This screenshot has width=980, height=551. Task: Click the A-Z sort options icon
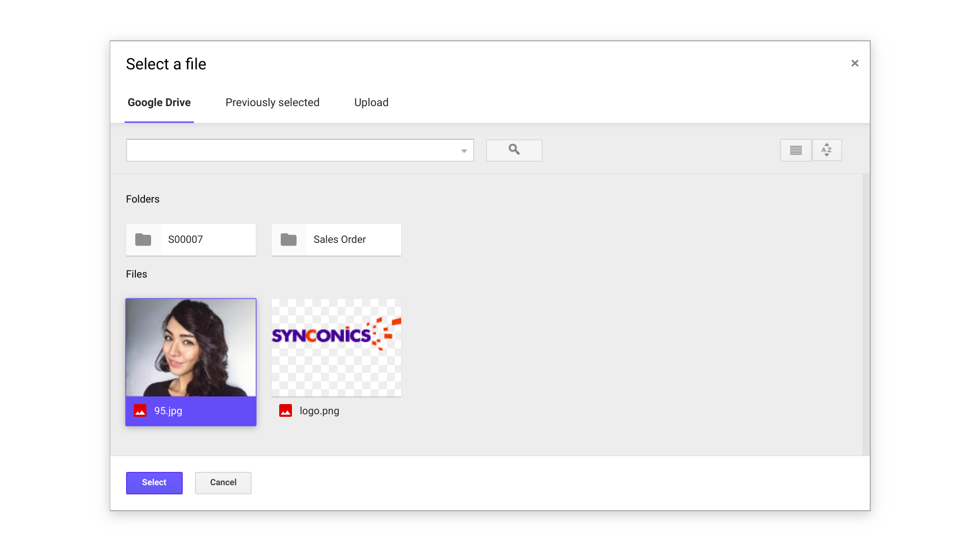[826, 150]
